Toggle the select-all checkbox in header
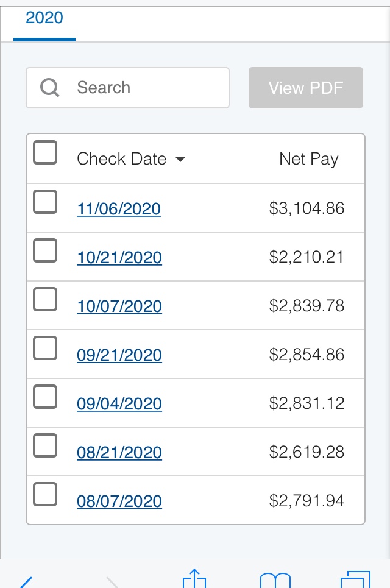This screenshot has height=588, width=390. (45, 152)
